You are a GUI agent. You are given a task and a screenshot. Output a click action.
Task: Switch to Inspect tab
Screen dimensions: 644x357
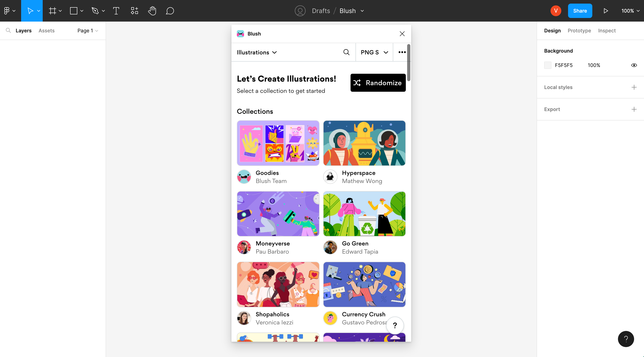pos(607,31)
